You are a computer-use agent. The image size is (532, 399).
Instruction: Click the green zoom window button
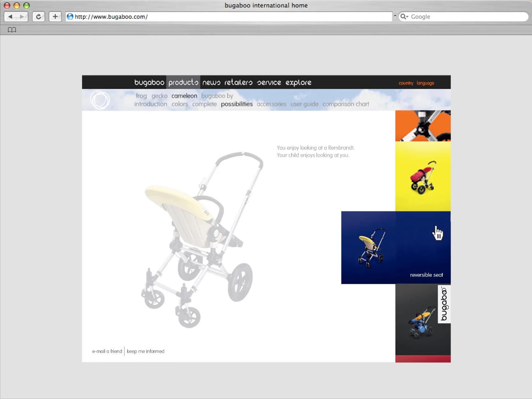tap(27, 5)
